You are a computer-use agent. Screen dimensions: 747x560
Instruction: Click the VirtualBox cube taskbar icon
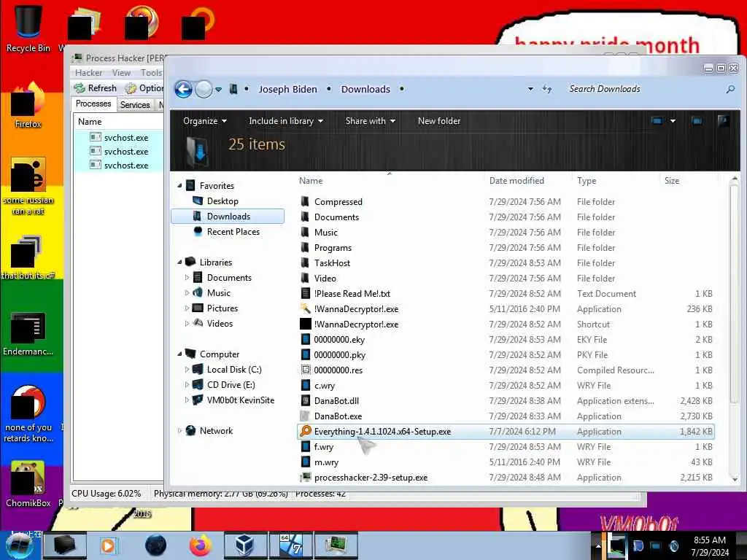tap(244, 545)
